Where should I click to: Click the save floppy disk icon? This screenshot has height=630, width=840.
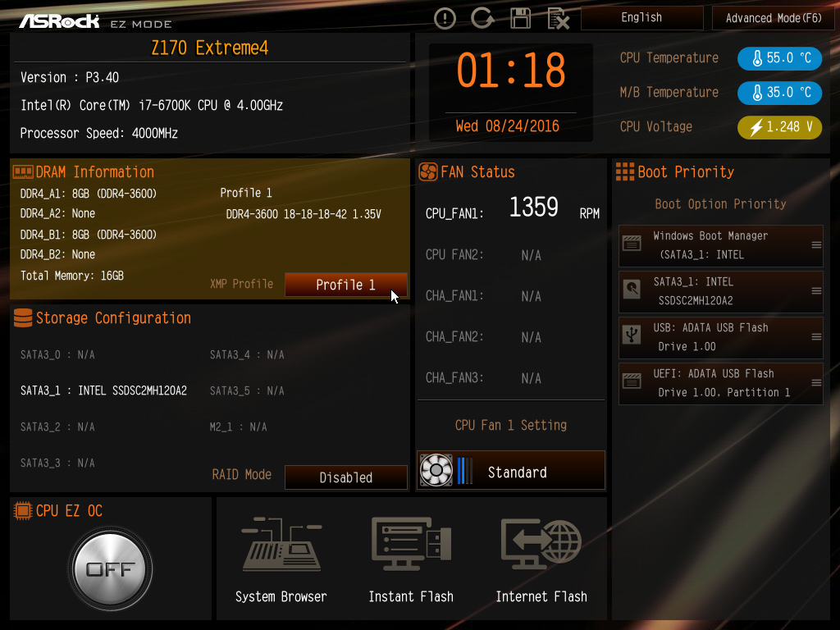[x=520, y=19]
